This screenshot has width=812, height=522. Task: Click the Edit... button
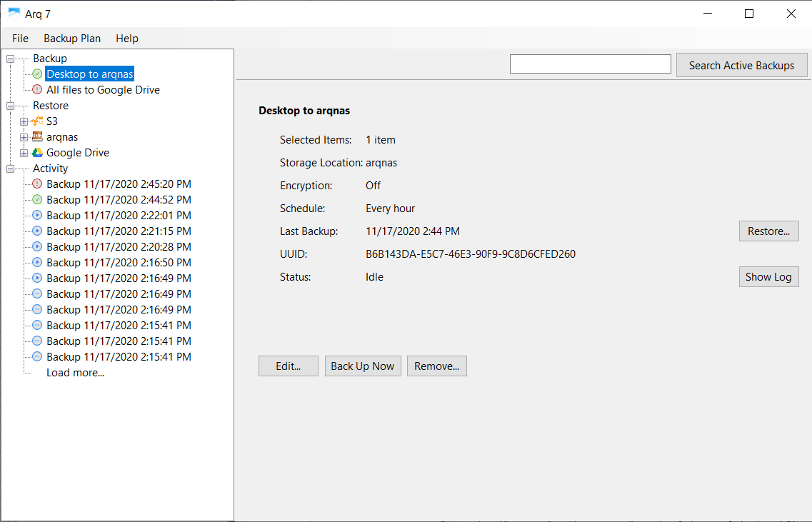[x=289, y=366]
